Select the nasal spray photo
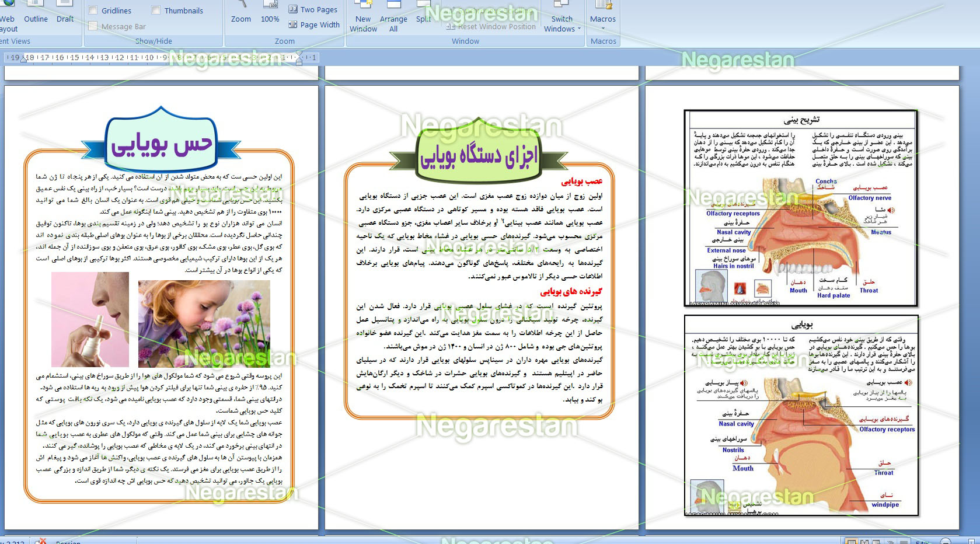 [x=90, y=319]
